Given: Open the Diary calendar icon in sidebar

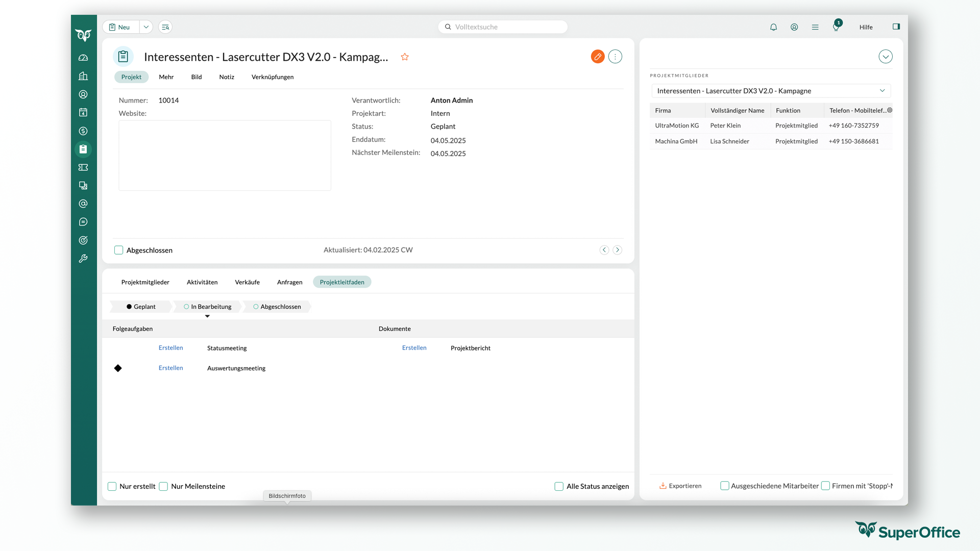Looking at the screenshot, I should click(x=83, y=112).
